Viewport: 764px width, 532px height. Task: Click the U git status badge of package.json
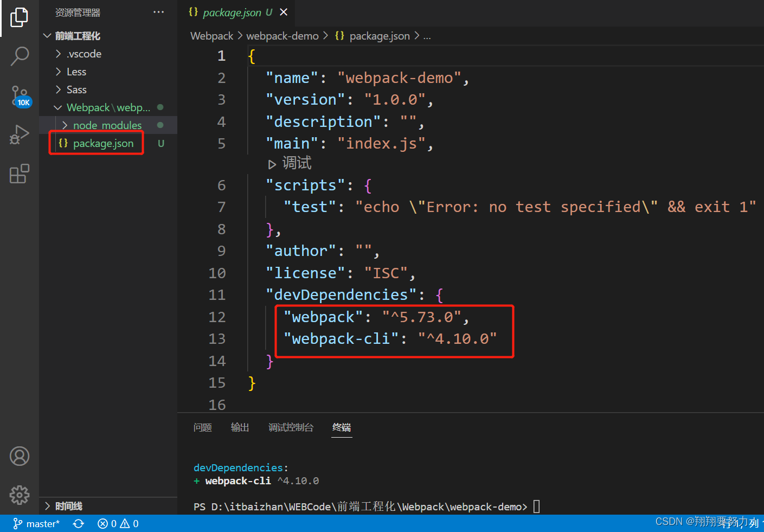tap(160, 143)
